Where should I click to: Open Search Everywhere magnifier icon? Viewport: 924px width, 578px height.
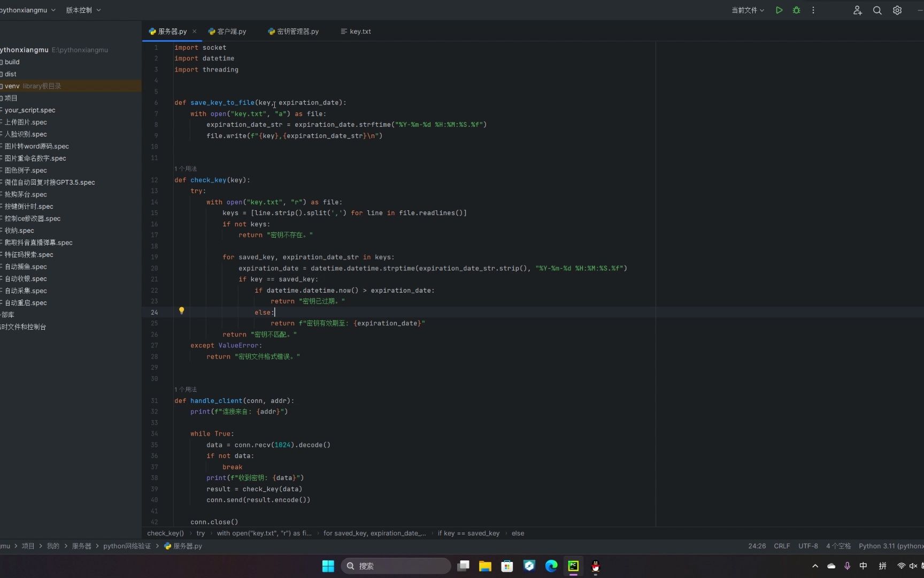[x=877, y=10]
